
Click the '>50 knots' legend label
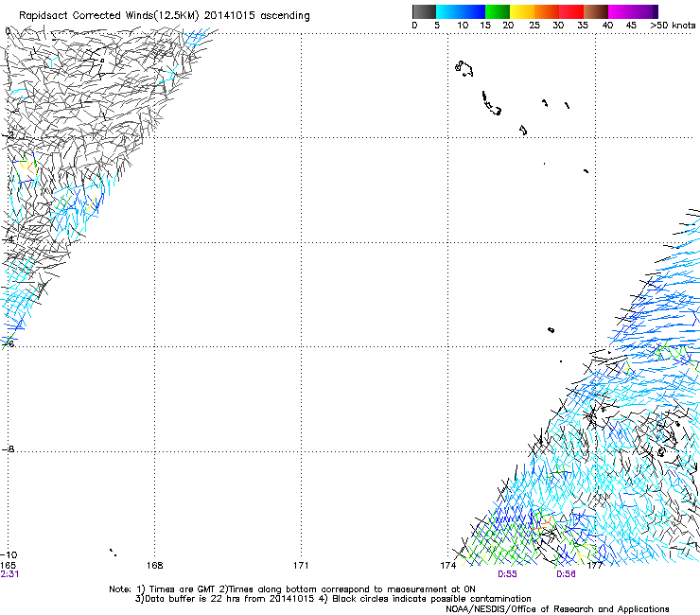pyautogui.click(x=673, y=25)
